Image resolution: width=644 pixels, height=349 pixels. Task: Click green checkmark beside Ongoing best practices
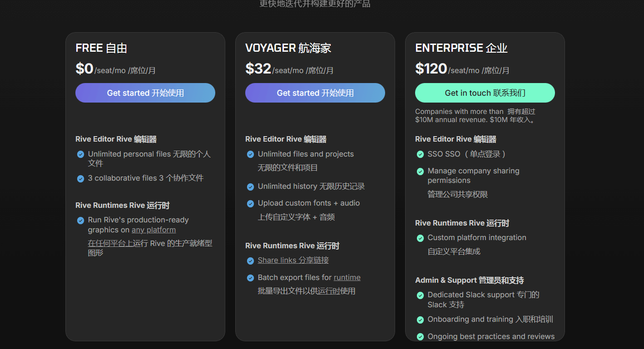(x=420, y=337)
